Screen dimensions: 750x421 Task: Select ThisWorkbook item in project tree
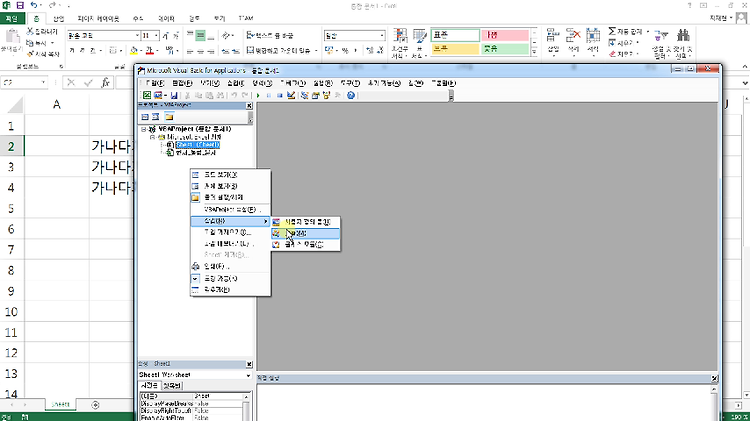click(195, 153)
